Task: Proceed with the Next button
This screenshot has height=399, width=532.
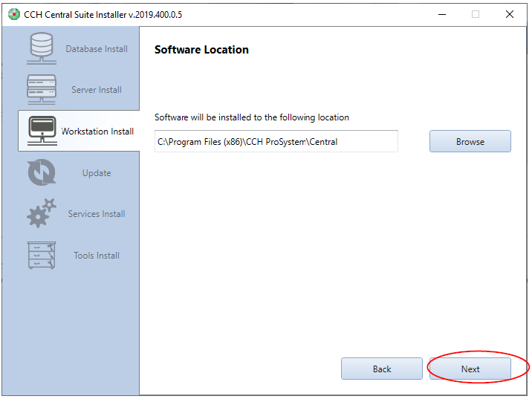Action: click(x=470, y=369)
